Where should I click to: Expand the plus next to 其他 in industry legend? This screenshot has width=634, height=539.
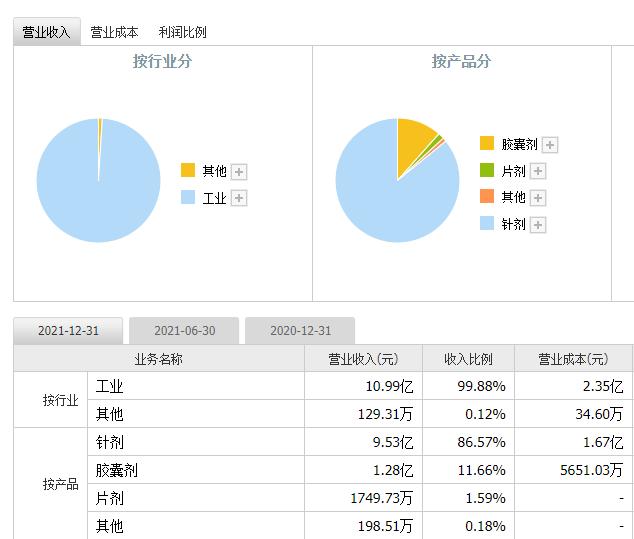(239, 172)
